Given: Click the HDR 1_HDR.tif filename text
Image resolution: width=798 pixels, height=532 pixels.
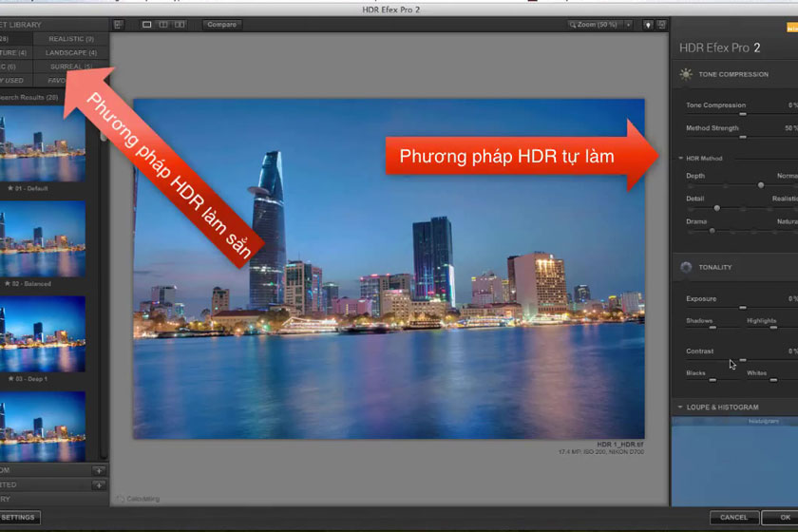Looking at the screenshot, I should point(619,445).
